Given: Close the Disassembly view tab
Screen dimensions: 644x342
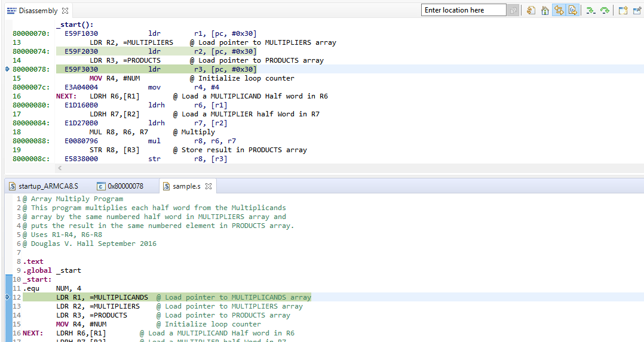Looking at the screenshot, I should [65, 11].
